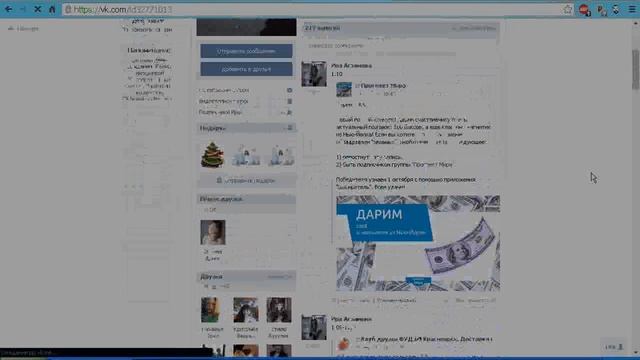This screenshot has width=640, height=360.
Task: Open the middle friend avatar under Друзья
Action: point(246,310)
